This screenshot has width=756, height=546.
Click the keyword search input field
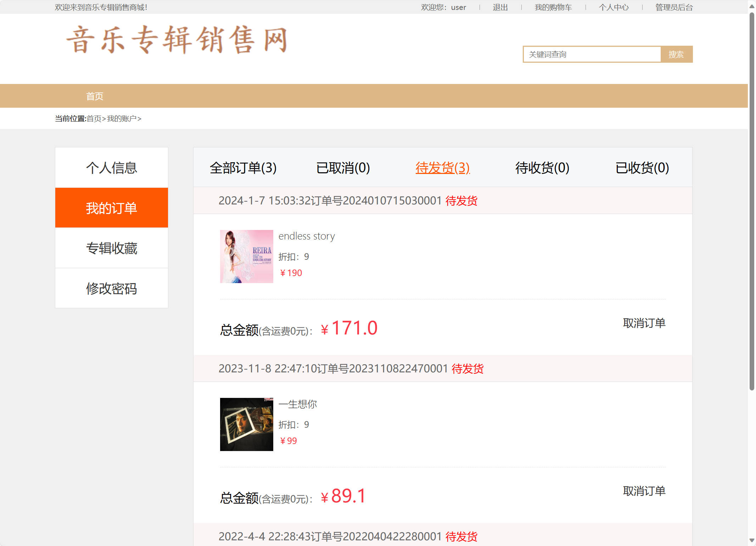(591, 54)
